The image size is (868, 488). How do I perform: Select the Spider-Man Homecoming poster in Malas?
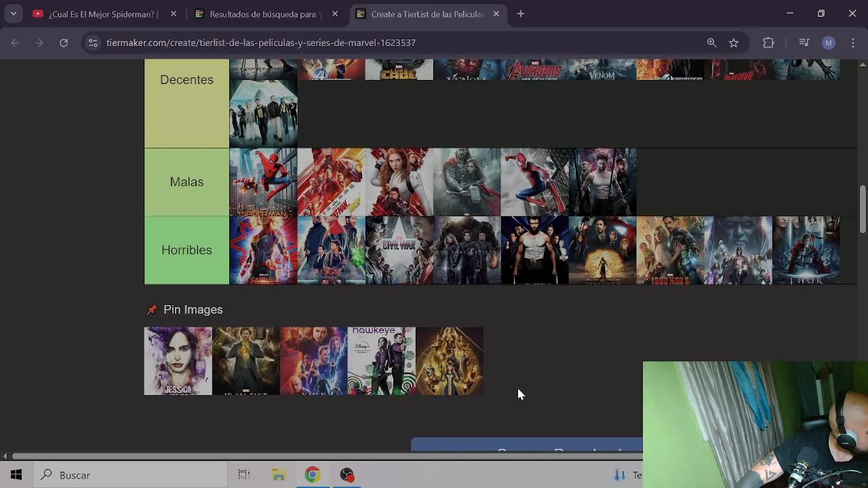coord(263,182)
